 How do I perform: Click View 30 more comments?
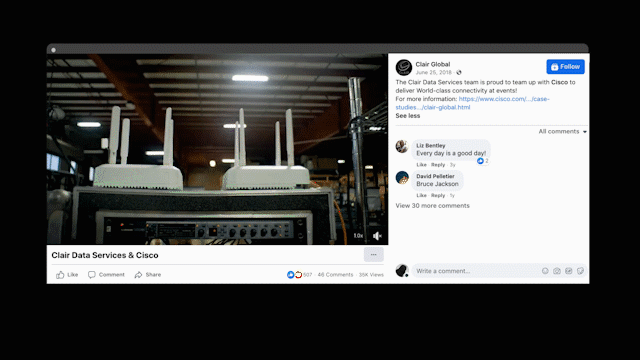pyautogui.click(x=432, y=206)
